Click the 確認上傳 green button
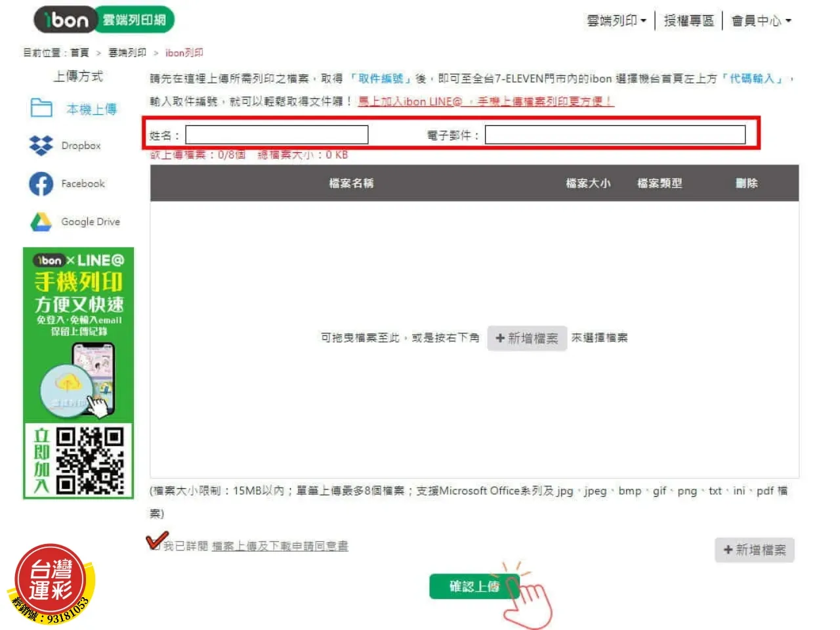The height and width of the screenshot is (630, 840). click(474, 586)
